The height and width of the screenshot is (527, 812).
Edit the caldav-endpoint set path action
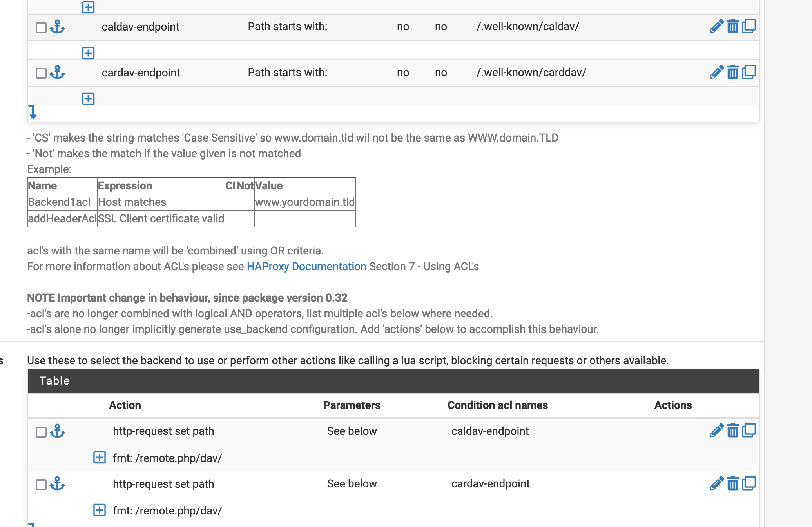(x=717, y=431)
